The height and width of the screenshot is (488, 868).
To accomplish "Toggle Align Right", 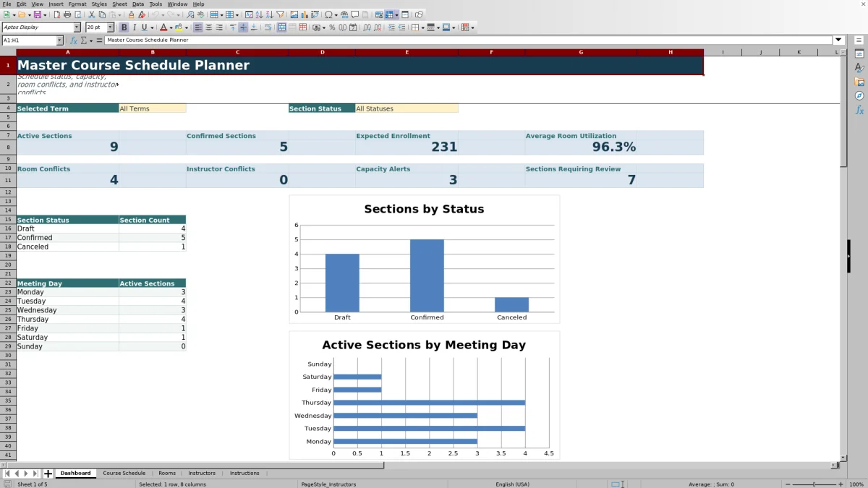I will coord(219,27).
